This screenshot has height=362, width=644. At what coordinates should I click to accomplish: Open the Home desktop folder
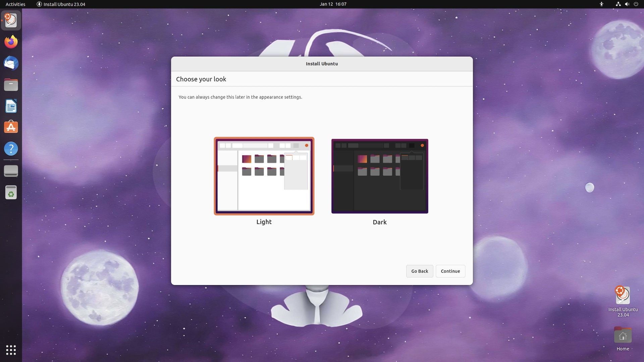623,339
